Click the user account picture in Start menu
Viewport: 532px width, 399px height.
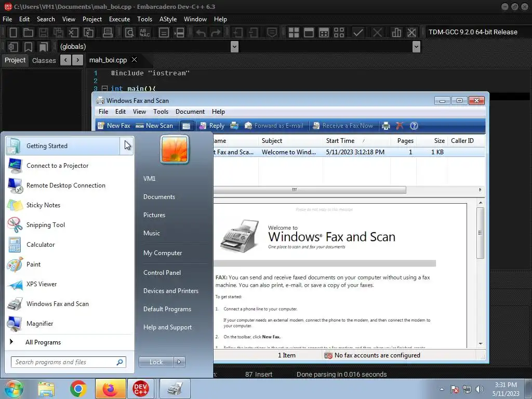pyautogui.click(x=175, y=149)
